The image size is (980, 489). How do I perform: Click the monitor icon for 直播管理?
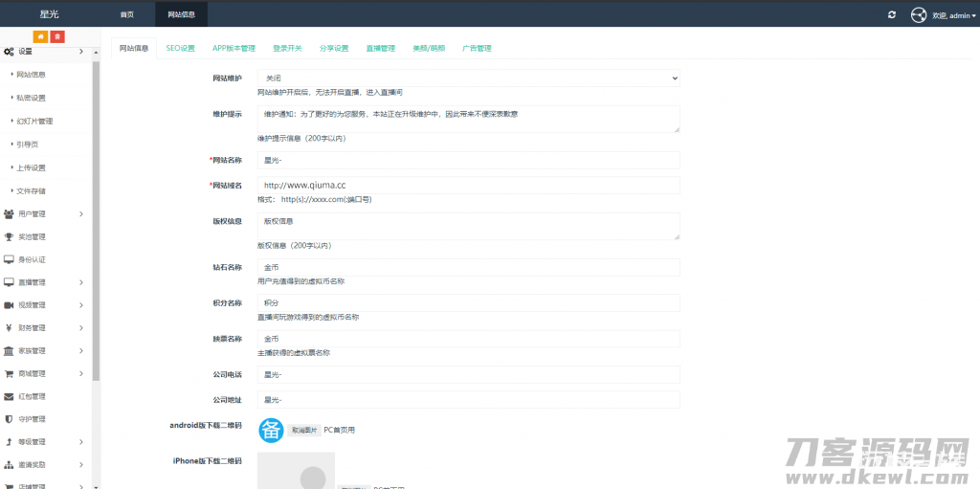pos(9,282)
